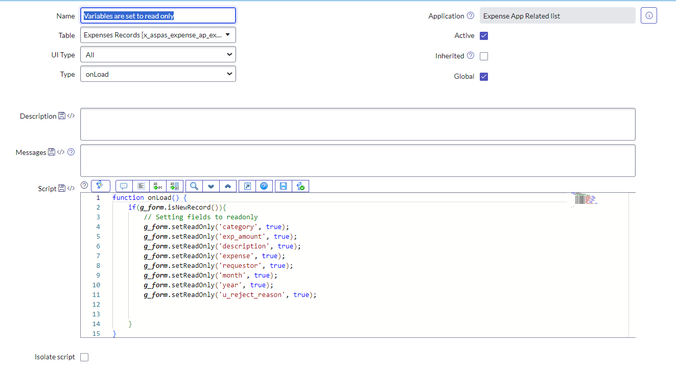The image size is (676, 365).
Task: Open the script debugger icon in toolbar
Action: (300, 186)
